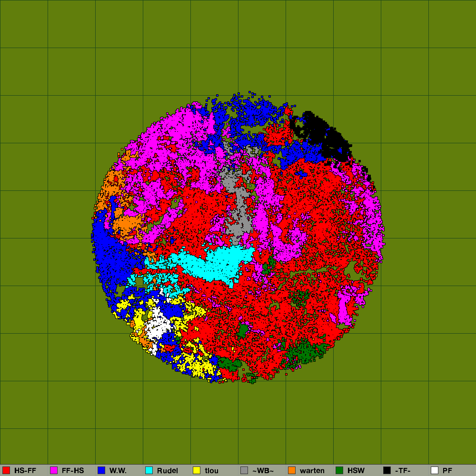The width and height of the screenshot is (476, 476).
Task: Select the HS-FF legend label
Action: click(25, 471)
